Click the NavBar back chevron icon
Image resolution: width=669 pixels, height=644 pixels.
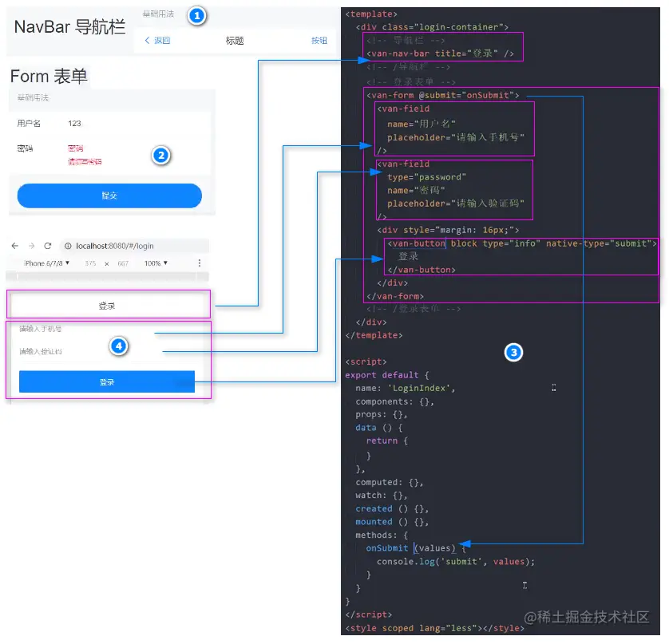point(147,40)
